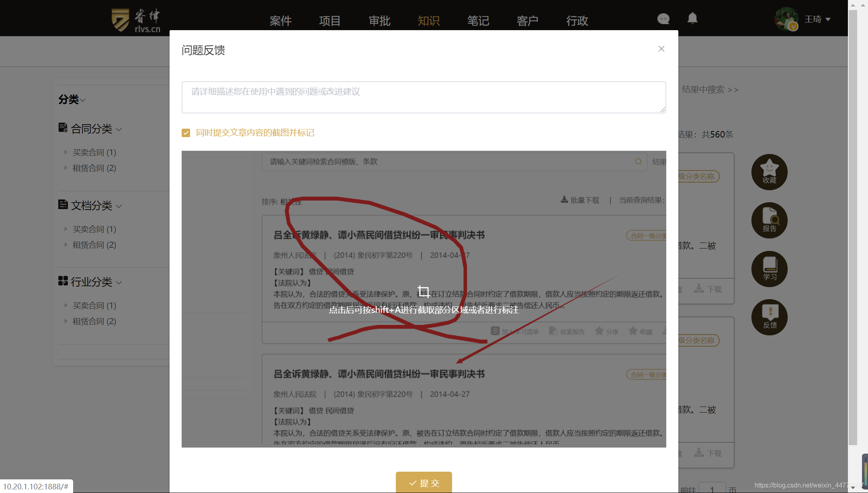Screen dimensions: 868x493
Task: Uncheck 同时提交文章内容的截图并标记 checkbox
Action: tap(186, 133)
